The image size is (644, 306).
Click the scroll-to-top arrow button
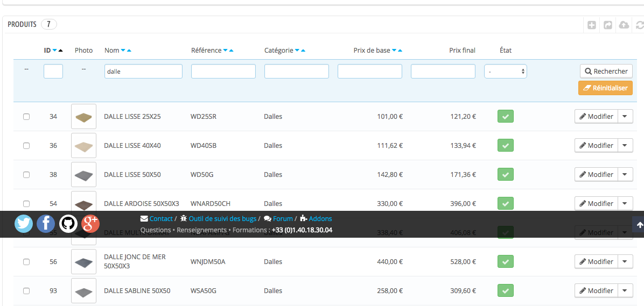pyautogui.click(x=640, y=224)
